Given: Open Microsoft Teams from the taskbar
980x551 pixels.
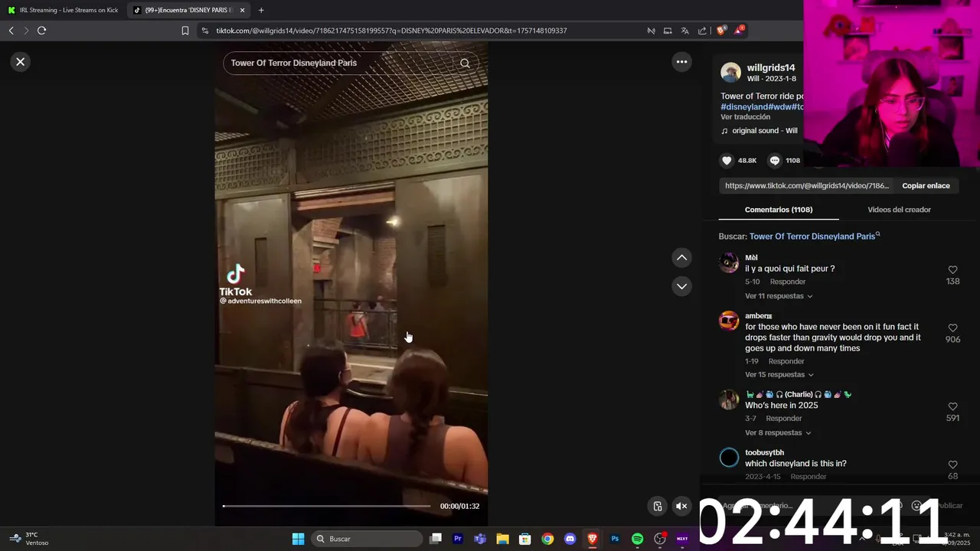Looking at the screenshot, I should pos(480,539).
